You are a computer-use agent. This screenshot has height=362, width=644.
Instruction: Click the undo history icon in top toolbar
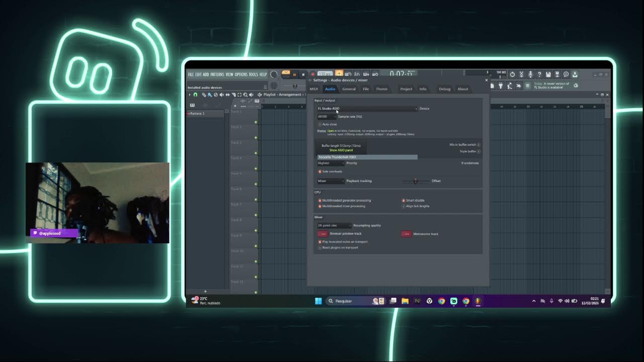[x=512, y=74]
